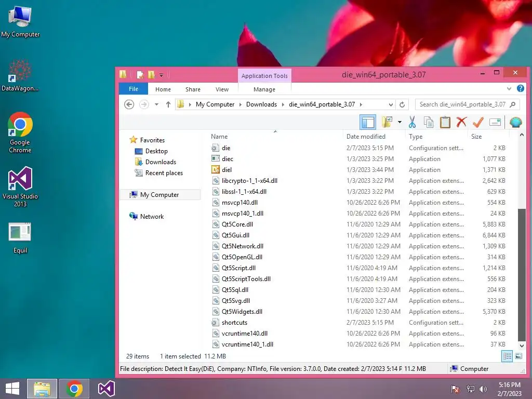Viewport: 532px width, 399px height.
Task: Click the Forward navigation arrow
Action: pos(144,104)
